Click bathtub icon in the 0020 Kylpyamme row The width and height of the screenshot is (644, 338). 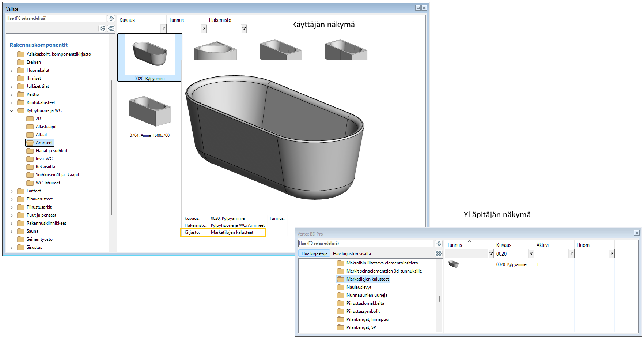pyautogui.click(x=454, y=264)
